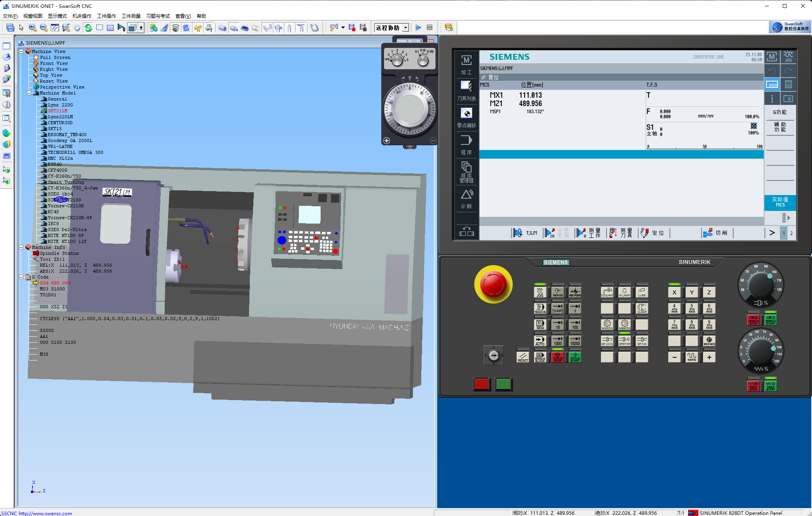Toggle the WCS MCS coordinate key
This screenshot has height=516, width=812.
709,341
